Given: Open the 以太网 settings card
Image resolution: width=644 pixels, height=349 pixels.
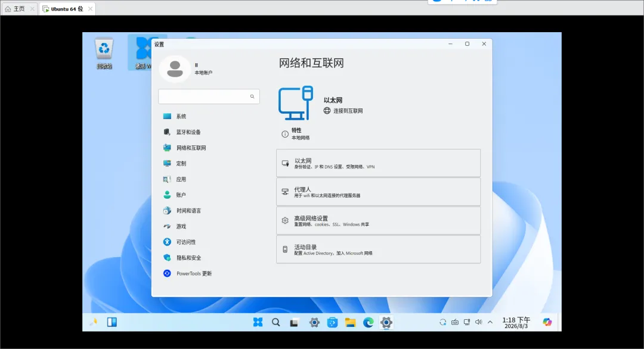Looking at the screenshot, I should tap(378, 163).
